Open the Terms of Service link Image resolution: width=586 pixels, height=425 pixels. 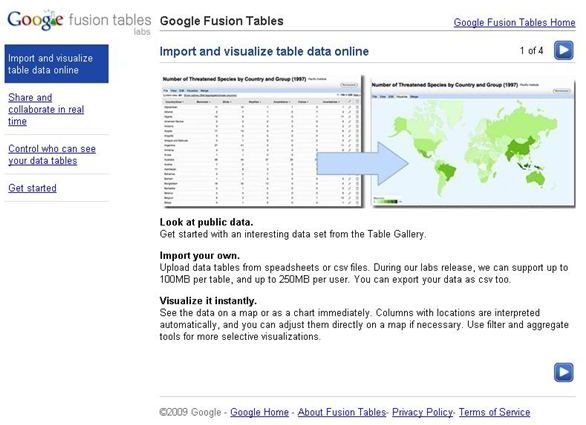[x=494, y=412]
